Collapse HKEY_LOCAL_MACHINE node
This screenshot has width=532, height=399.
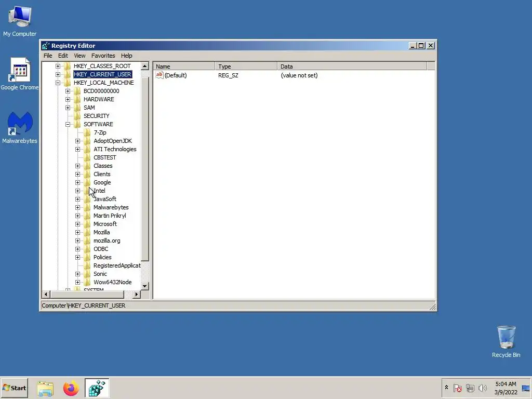[58, 83]
